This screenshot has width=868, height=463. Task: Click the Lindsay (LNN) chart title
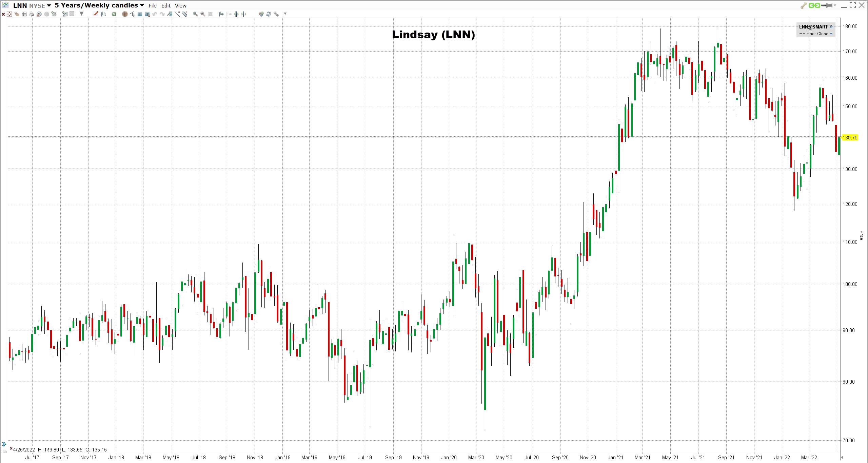coord(433,35)
